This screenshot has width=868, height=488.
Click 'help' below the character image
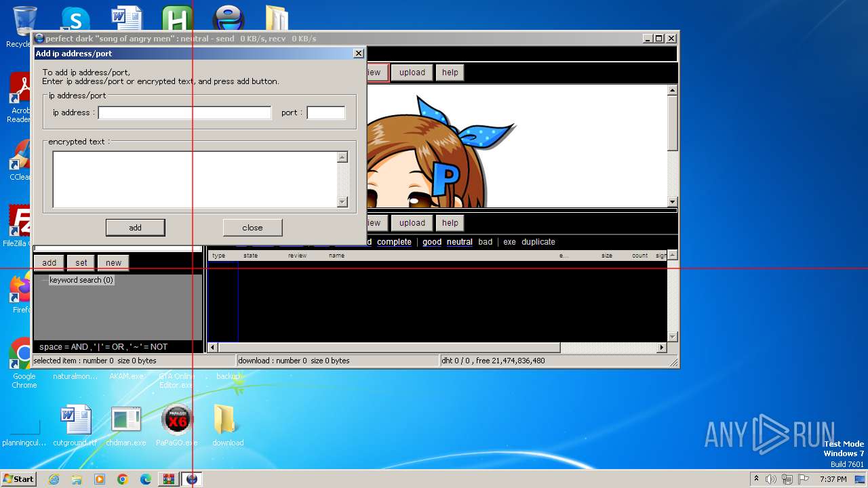(450, 223)
